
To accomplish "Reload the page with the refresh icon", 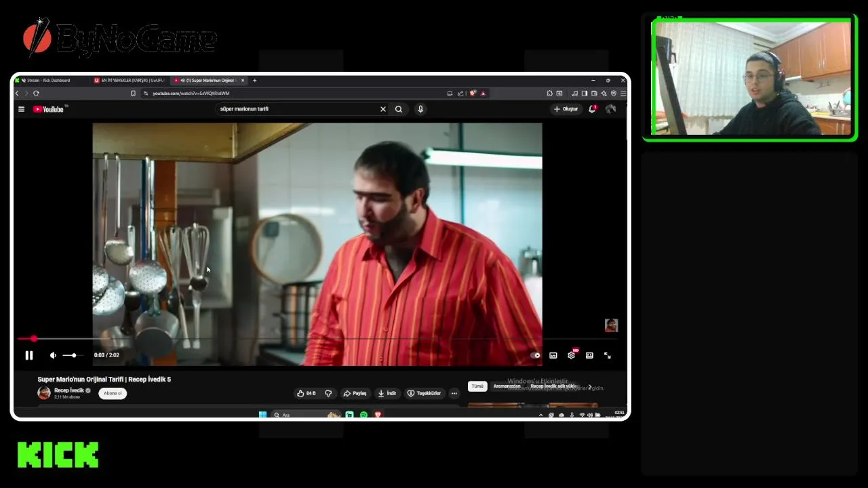I will tap(36, 94).
